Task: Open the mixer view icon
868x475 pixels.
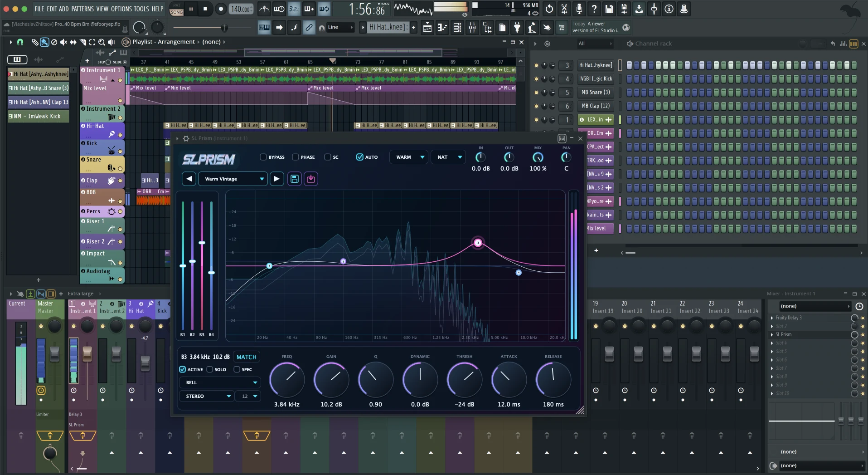Action: (472, 28)
